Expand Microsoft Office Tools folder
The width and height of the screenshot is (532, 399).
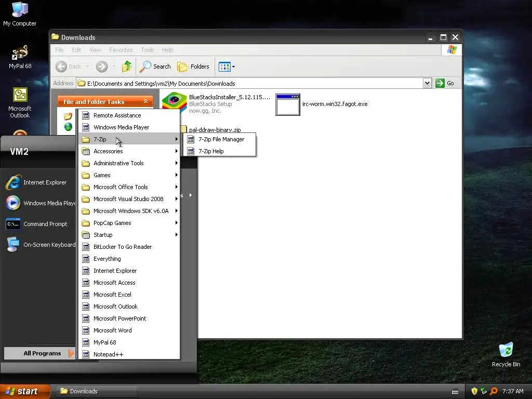[129, 187]
